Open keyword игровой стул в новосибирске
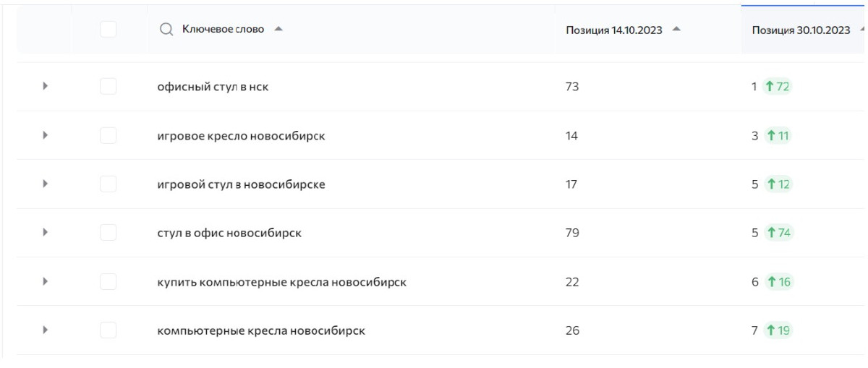Image resolution: width=868 pixels, height=368 pixels. click(241, 184)
